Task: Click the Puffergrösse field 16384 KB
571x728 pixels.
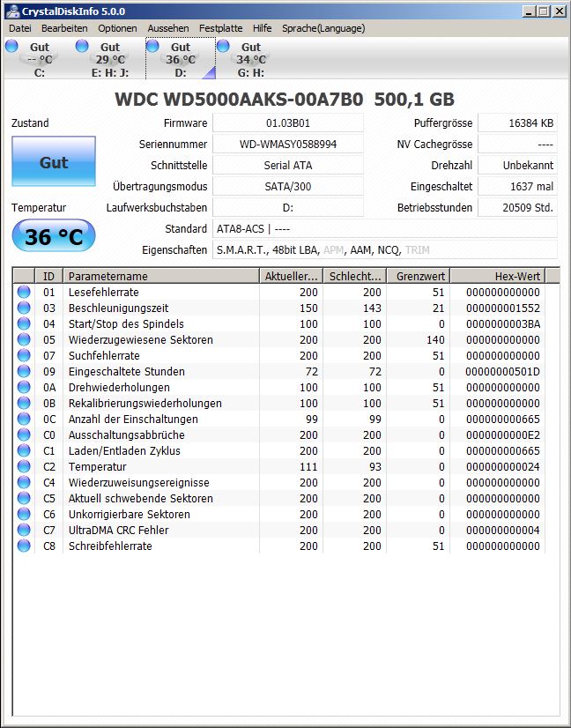Action: coord(517,123)
